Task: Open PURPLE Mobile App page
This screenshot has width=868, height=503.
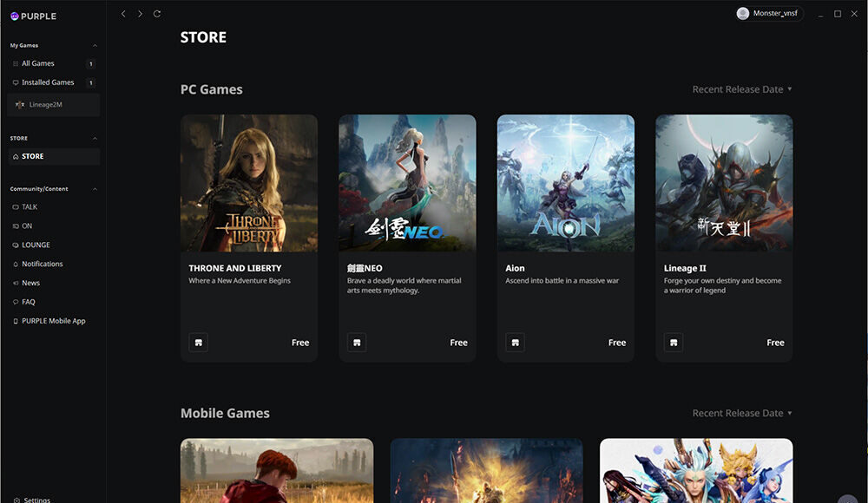Action: [x=54, y=321]
